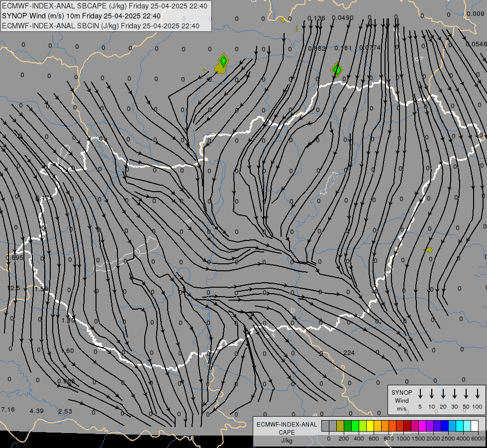
Task: Click the 1000 tick on the color scale
Action: tap(403, 439)
